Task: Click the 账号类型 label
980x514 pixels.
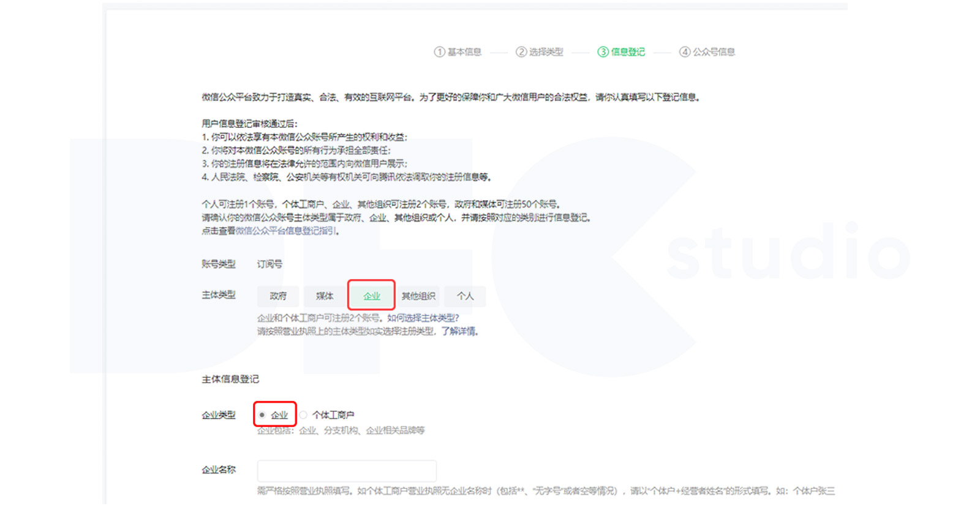Action: pyautogui.click(x=219, y=264)
